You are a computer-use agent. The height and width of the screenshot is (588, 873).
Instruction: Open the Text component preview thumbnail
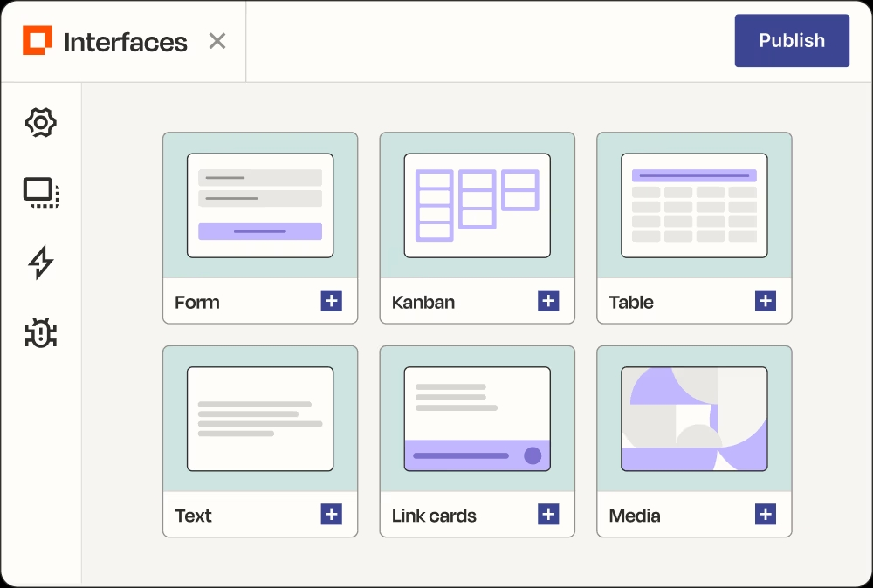(x=259, y=418)
